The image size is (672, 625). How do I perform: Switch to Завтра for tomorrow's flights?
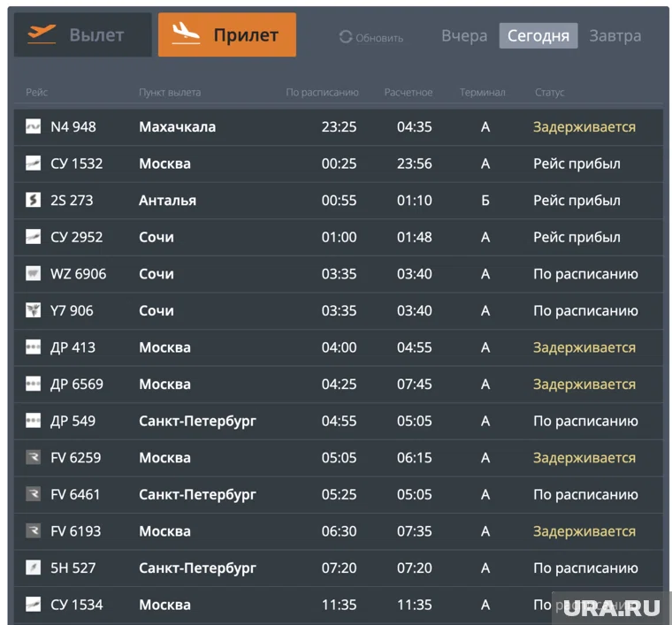[615, 36]
